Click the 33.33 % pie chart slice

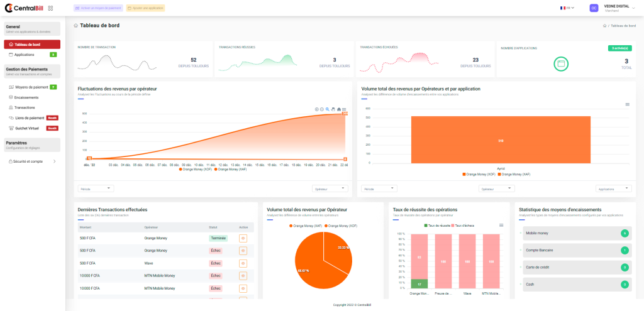(x=339, y=251)
